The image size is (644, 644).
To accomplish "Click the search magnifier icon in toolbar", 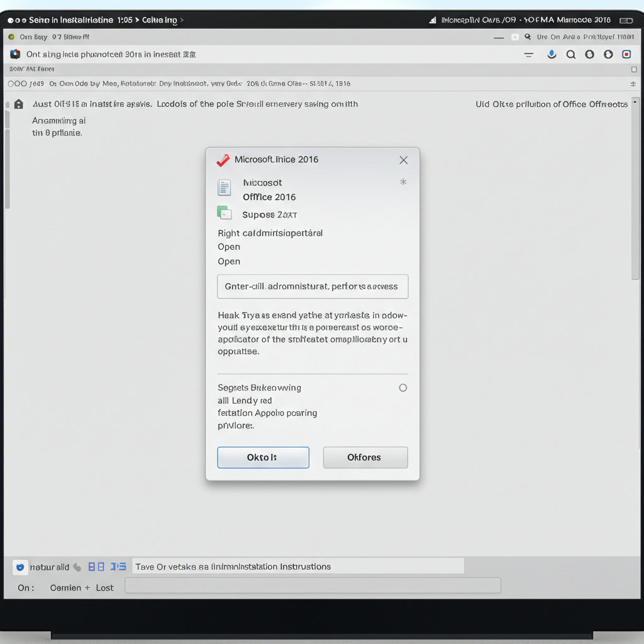I will tap(570, 54).
